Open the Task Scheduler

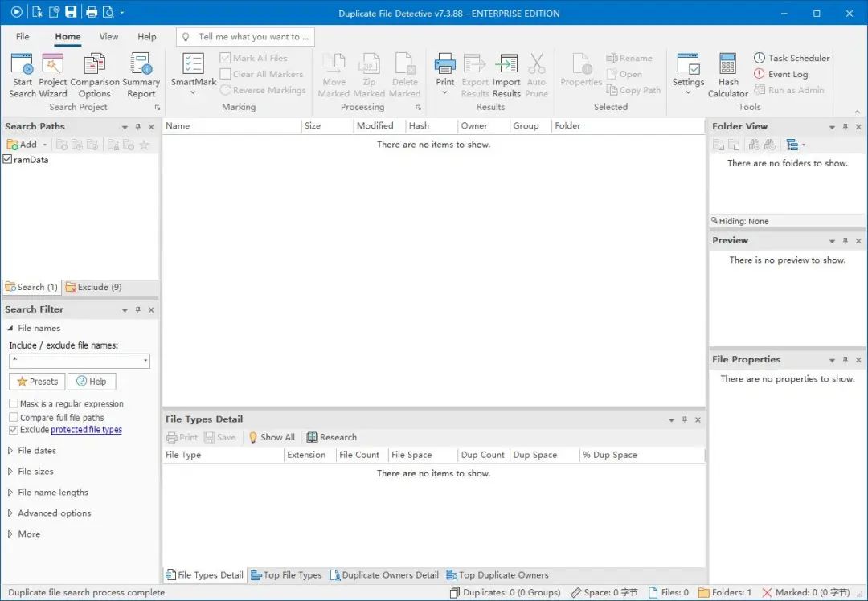click(792, 58)
